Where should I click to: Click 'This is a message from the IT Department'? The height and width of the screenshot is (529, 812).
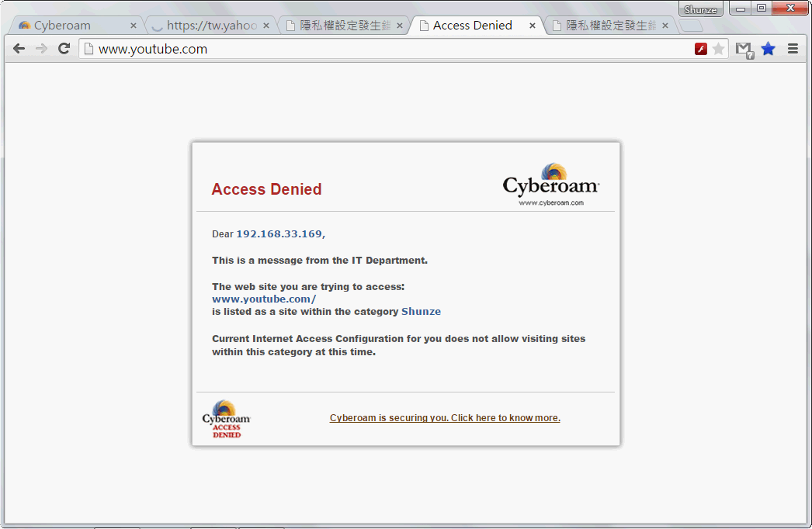pos(320,261)
